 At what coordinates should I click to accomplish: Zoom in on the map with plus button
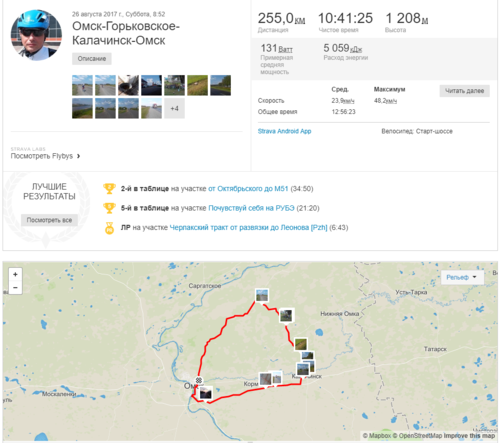pos(15,274)
